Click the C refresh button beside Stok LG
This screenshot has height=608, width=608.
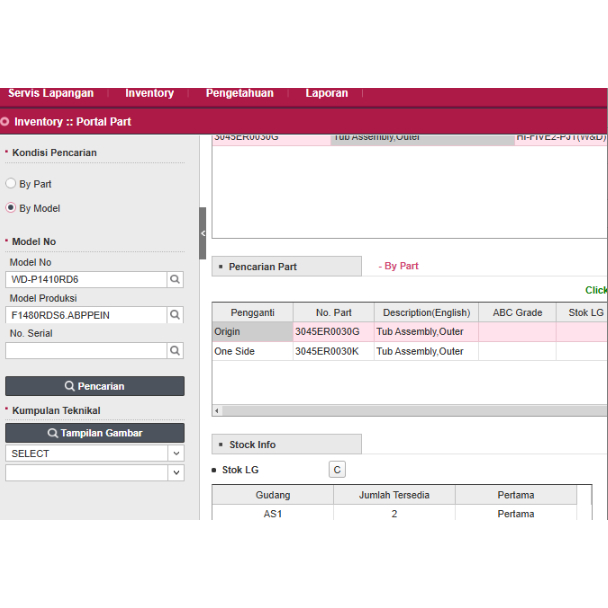pyautogui.click(x=337, y=470)
